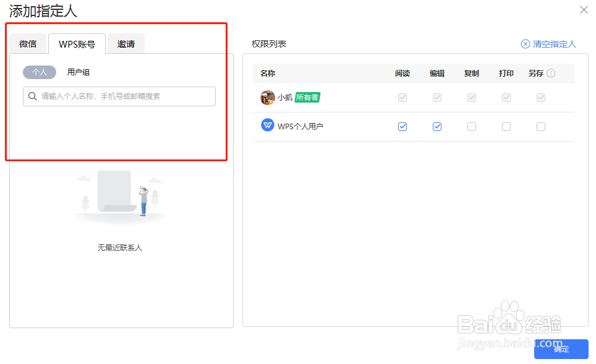Select the 个人 filter option
The image size is (596, 364).
tap(39, 72)
